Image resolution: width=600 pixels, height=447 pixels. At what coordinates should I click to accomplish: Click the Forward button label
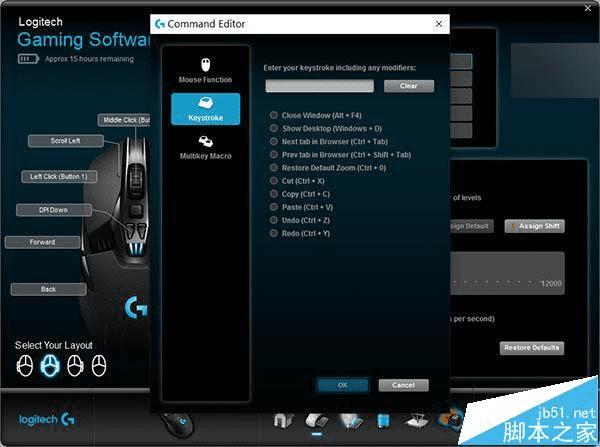[42, 242]
